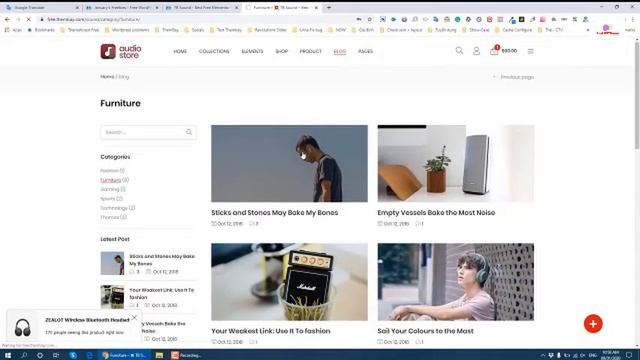Open the hamburger menu icon in header
This screenshot has width=640, height=360.
(x=531, y=51)
